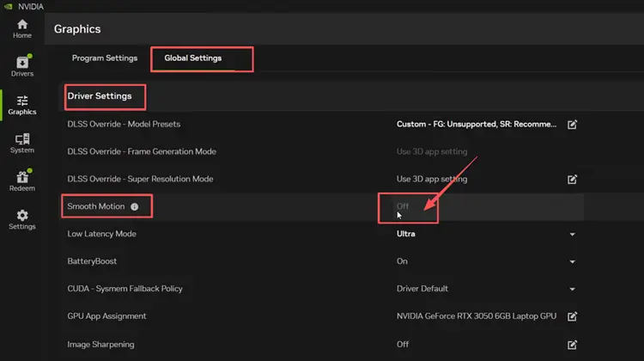This screenshot has width=644, height=361.
Task: Click the Image Sharpening label
Action: click(x=100, y=345)
